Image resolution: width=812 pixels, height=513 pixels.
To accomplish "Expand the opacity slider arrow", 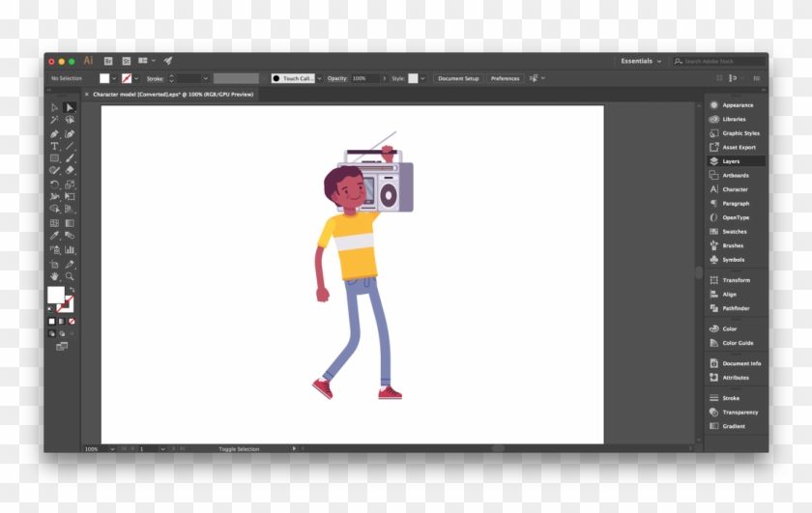I will (x=385, y=78).
